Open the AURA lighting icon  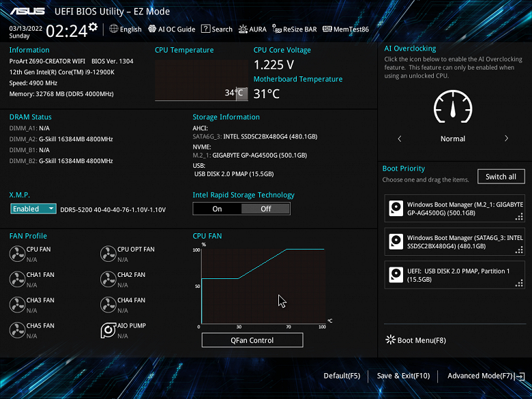(243, 29)
